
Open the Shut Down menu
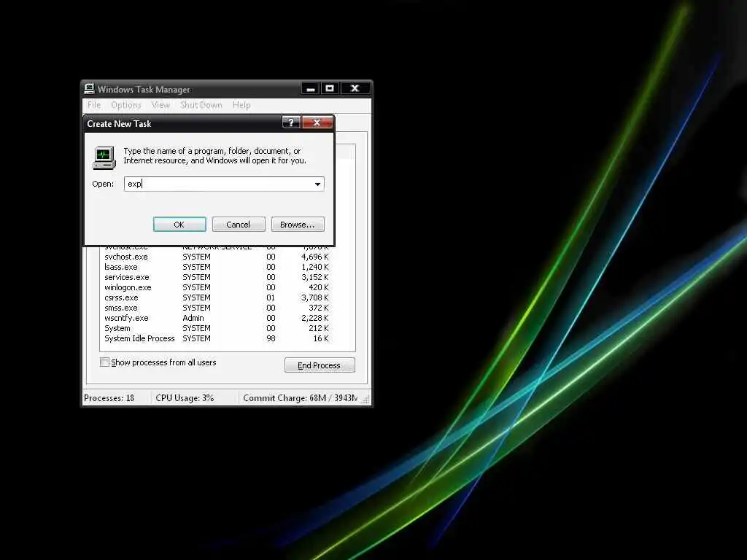tap(201, 105)
